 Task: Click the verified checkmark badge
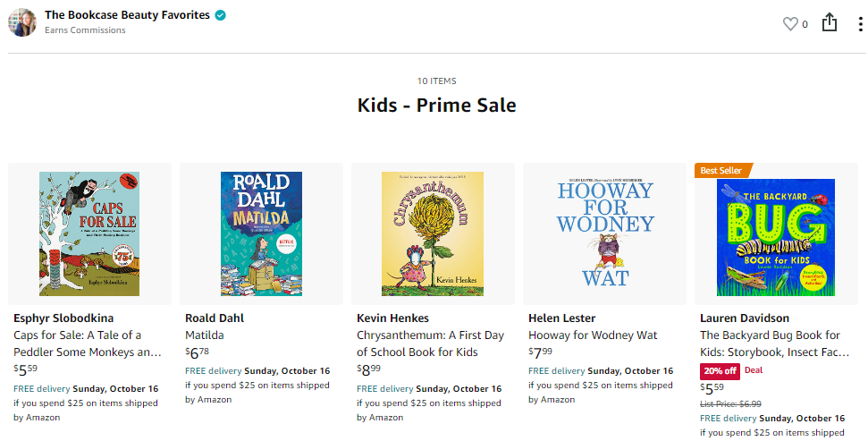221,15
